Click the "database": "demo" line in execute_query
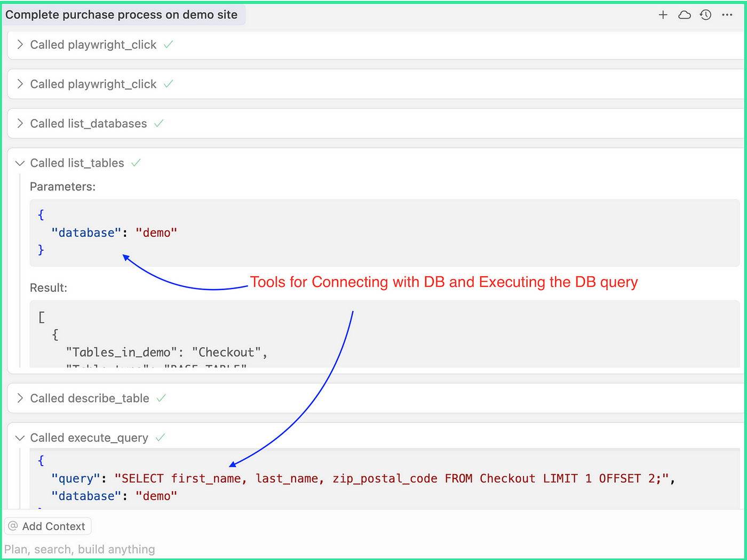Viewport: 747px width, 560px height. pos(114,496)
